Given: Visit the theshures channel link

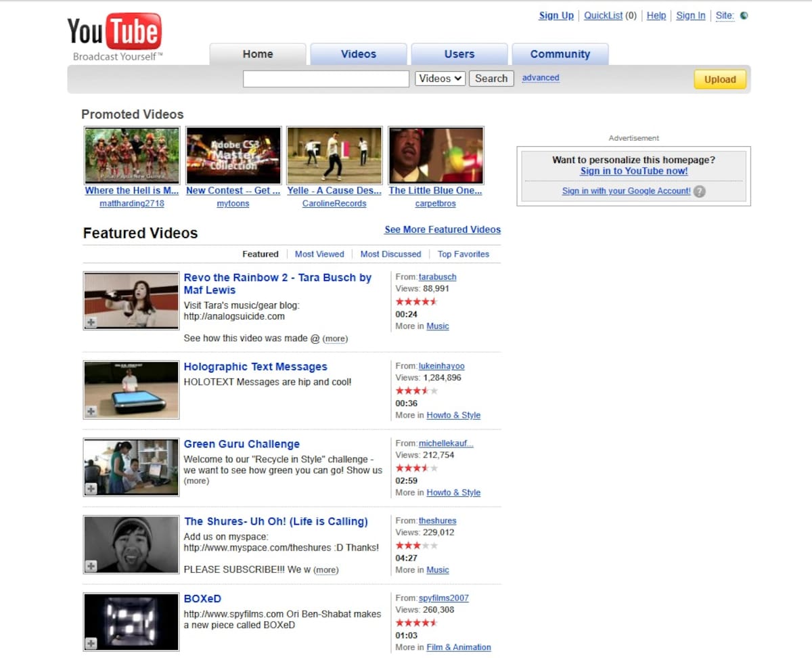Looking at the screenshot, I should (438, 521).
